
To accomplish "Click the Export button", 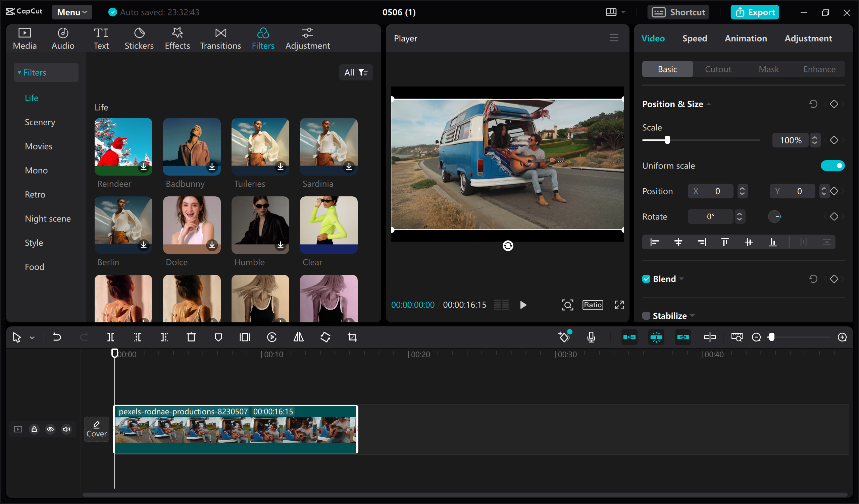I will point(755,12).
